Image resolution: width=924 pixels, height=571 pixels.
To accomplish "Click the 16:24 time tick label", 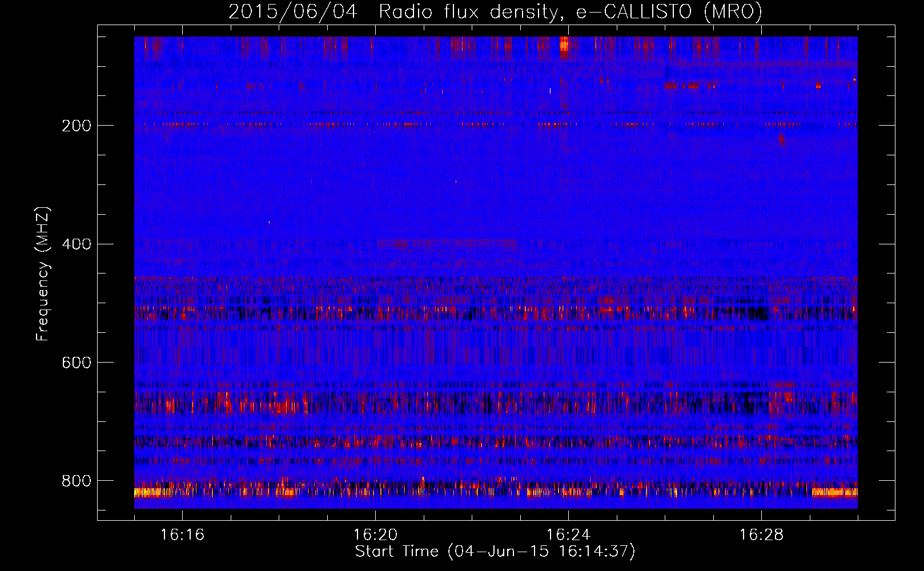I will 568,535.
